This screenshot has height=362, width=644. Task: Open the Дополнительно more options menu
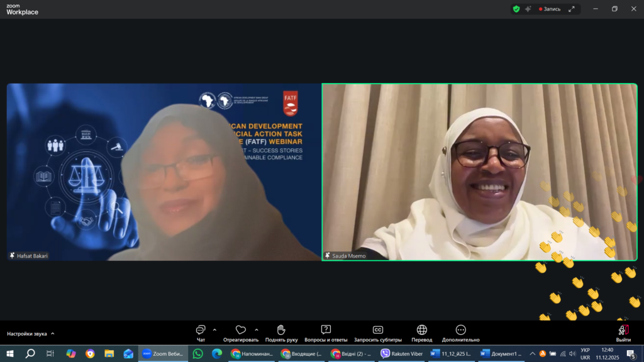tap(460, 331)
